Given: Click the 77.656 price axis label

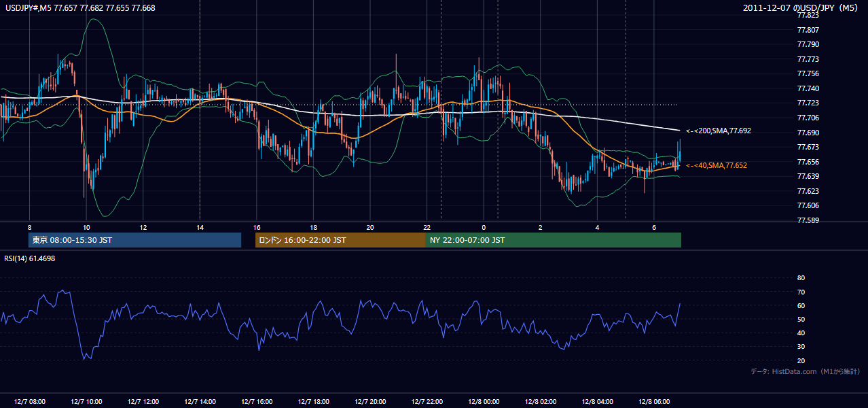Looking at the screenshot, I should point(807,162).
